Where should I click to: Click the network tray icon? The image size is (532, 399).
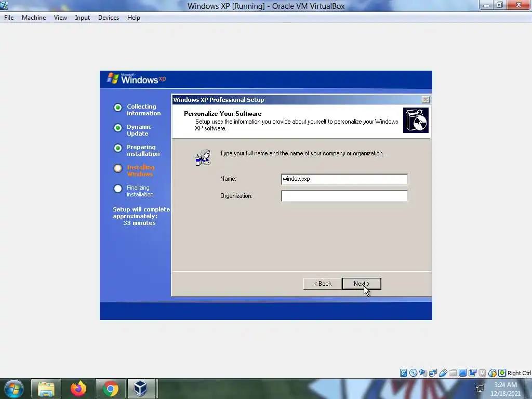(480, 389)
